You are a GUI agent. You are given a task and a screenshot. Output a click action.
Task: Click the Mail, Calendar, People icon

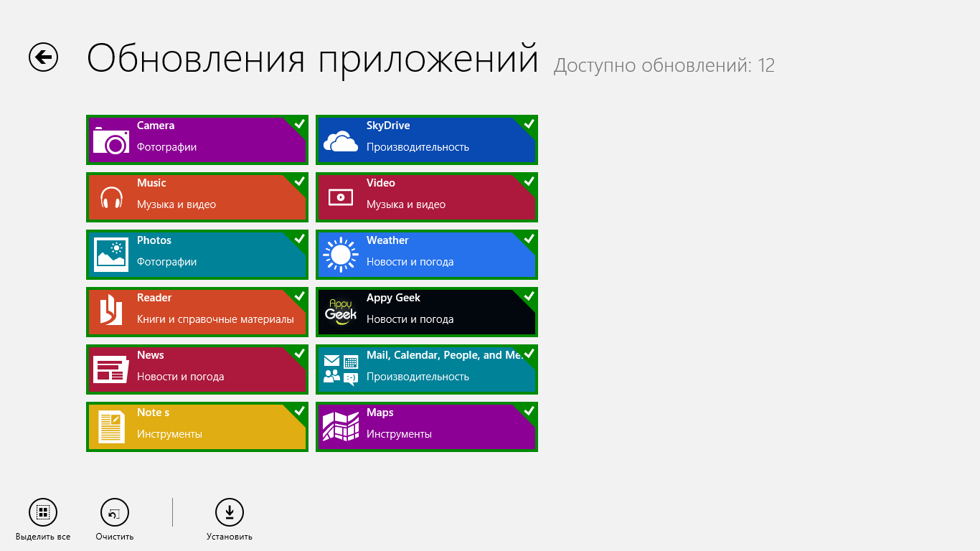[340, 369]
